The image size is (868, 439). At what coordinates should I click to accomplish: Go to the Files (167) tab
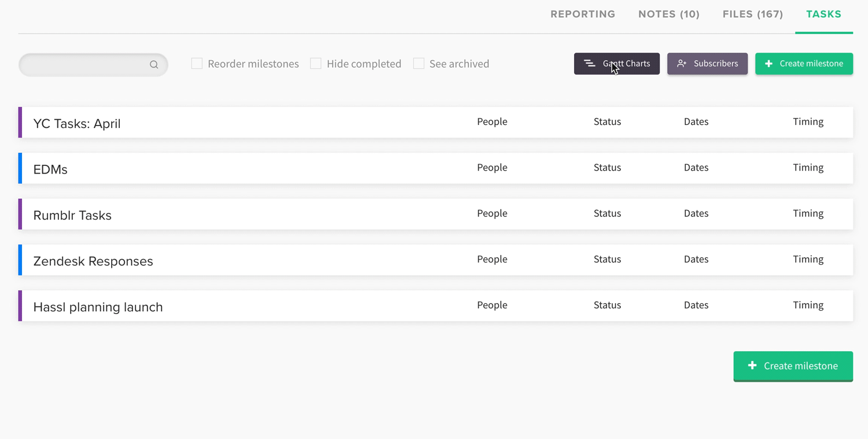coord(752,14)
